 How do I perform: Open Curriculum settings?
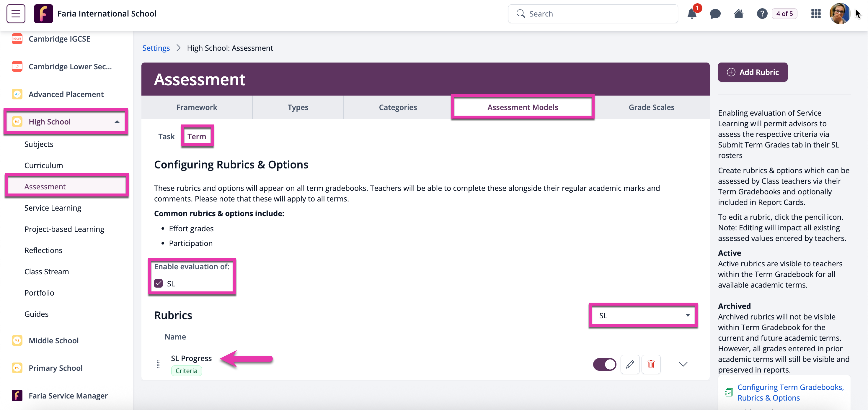[43, 165]
